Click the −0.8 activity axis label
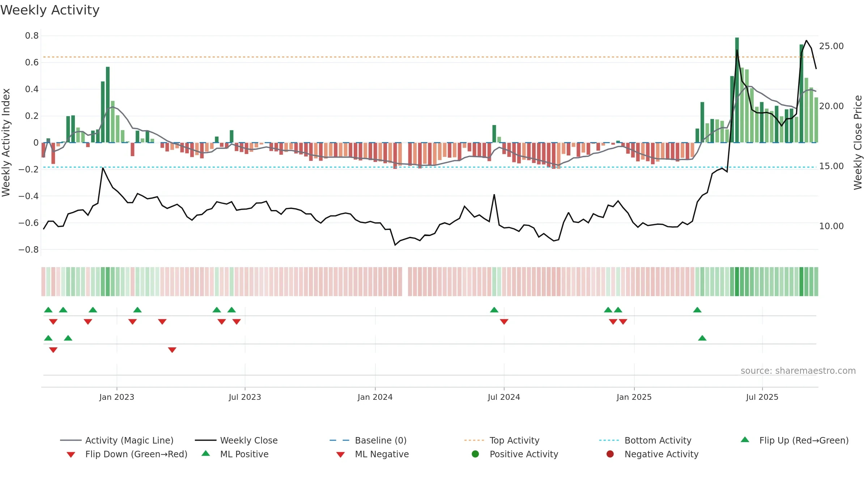 click(x=29, y=250)
